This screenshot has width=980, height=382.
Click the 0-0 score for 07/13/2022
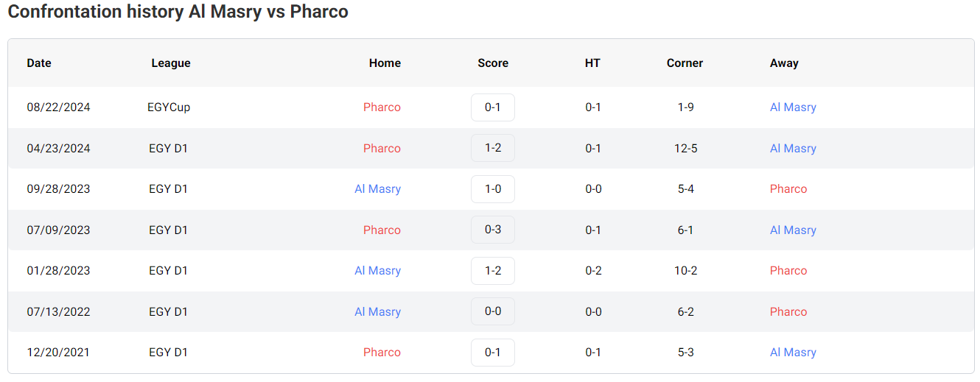[492, 311]
